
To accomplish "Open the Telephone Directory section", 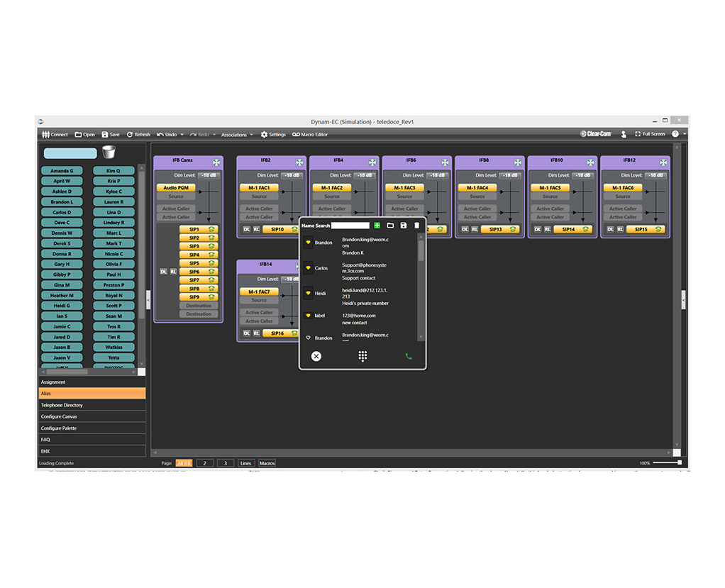I will 92,405.
